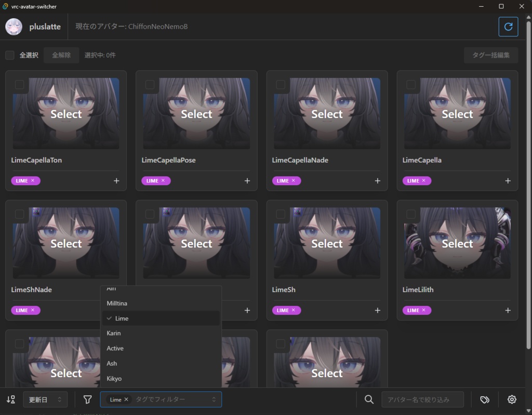Screen dimensions: 532x415
Task: Uncheck Lime in the open tag dropdown
Action: click(x=121, y=318)
